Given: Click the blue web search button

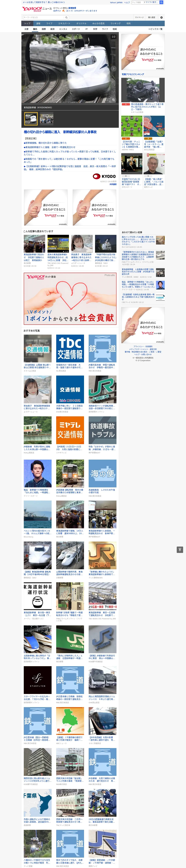Looking at the screenshot, I should click(161, 2).
